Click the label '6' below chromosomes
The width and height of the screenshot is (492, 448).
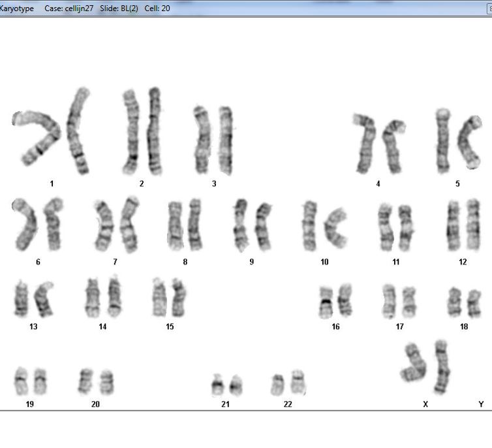tap(38, 262)
